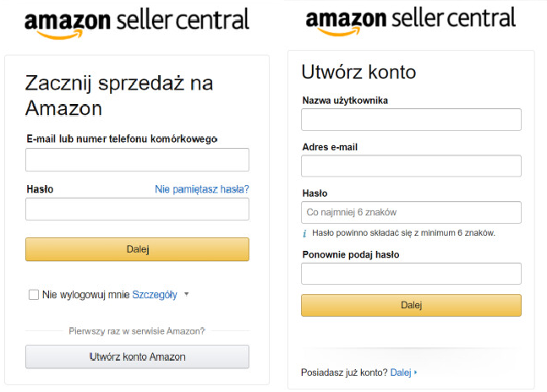The image size is (547, 392).
Task: Enable the Nie wylogowuj mnie checkbox
Action: 34,295
